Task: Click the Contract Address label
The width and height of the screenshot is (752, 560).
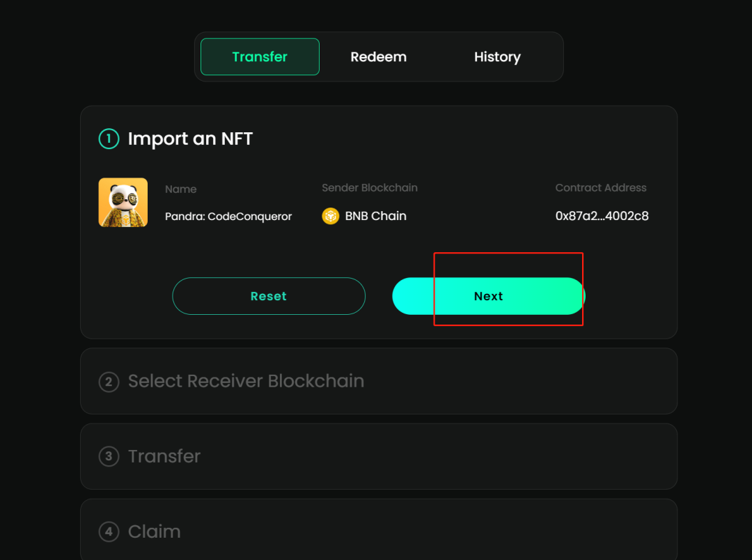Action: pos(601,188)
